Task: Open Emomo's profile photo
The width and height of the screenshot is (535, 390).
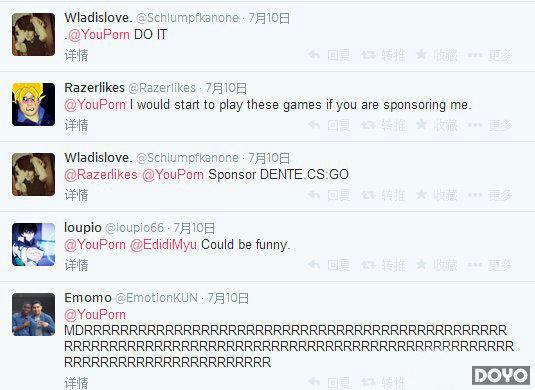Action: coord(33,314)
